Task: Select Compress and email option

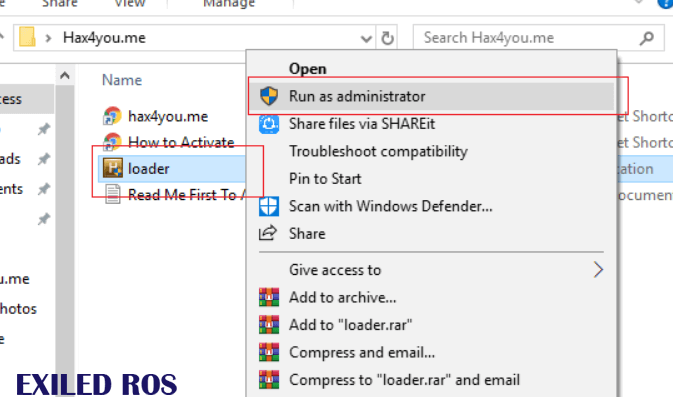Action: click(362, 352)
